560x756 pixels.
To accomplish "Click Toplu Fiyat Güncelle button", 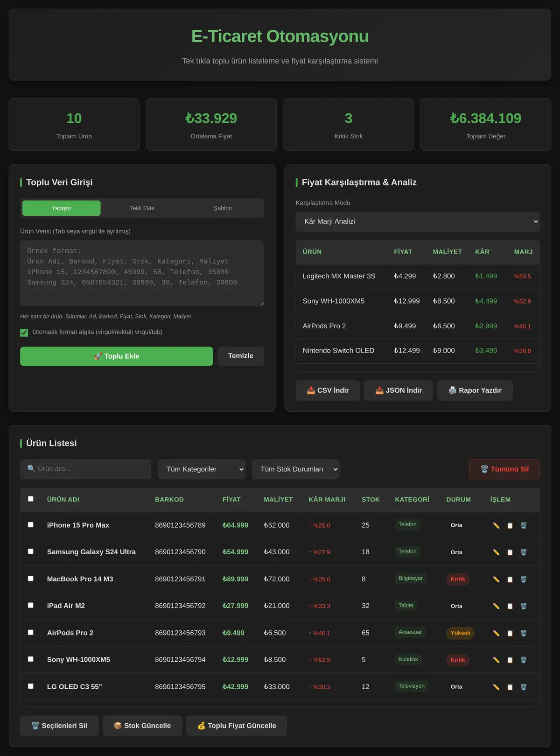I will pyautogui.click(x=237, y=726).
